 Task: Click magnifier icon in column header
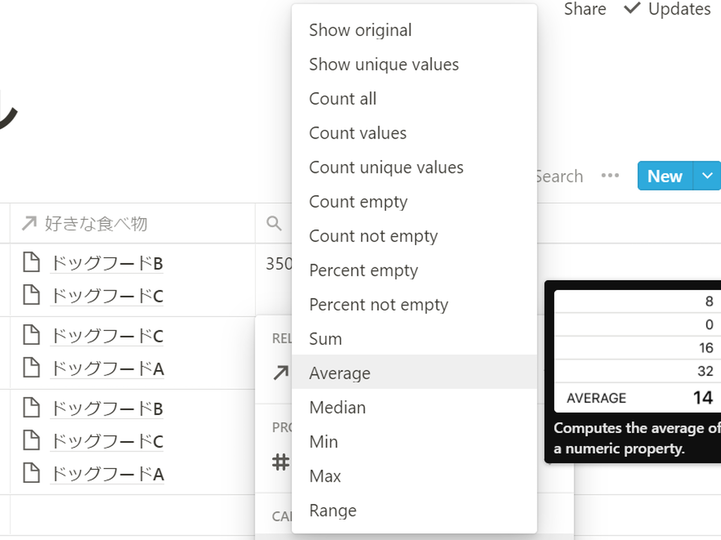click(x=274, y=224)
